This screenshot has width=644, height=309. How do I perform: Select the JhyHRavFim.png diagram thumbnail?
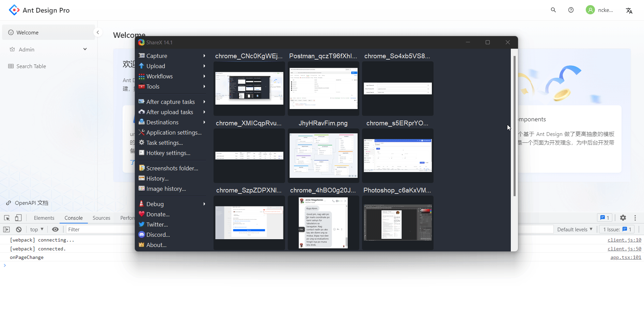pos(324,155)
